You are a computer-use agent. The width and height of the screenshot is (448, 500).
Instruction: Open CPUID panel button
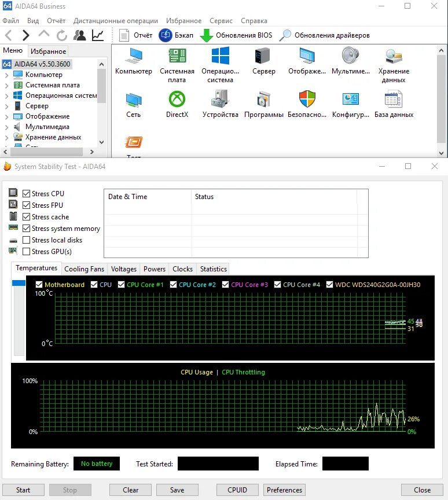pyautogui.click(x=237, y=490)
